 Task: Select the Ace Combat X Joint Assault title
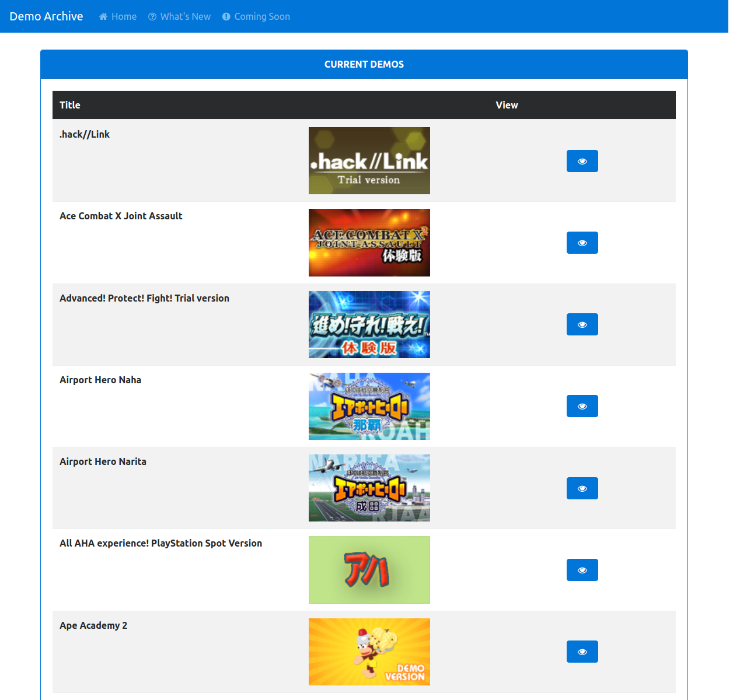(x=121, y=216)
